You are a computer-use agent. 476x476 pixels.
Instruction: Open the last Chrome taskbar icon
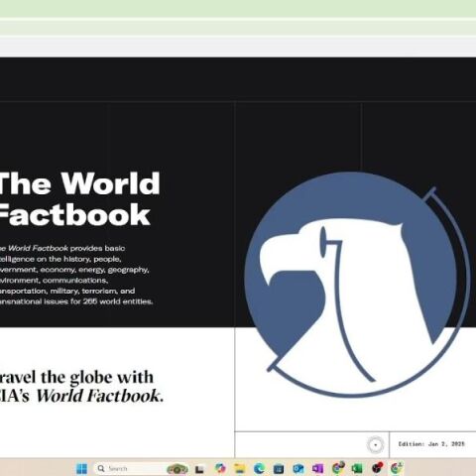397,468
